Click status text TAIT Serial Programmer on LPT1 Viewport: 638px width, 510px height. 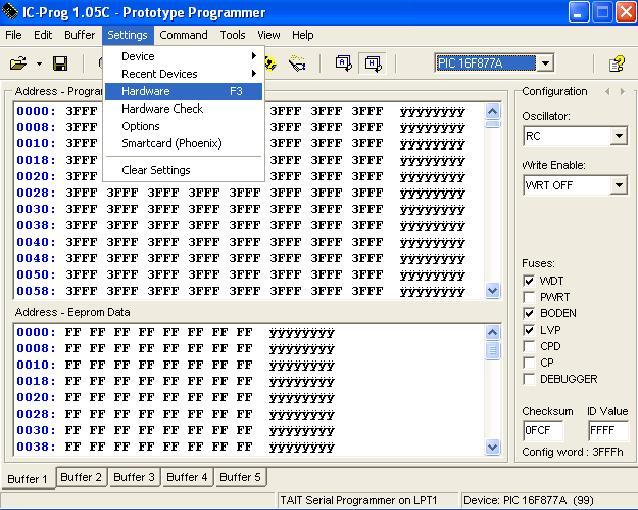[358, 500]
